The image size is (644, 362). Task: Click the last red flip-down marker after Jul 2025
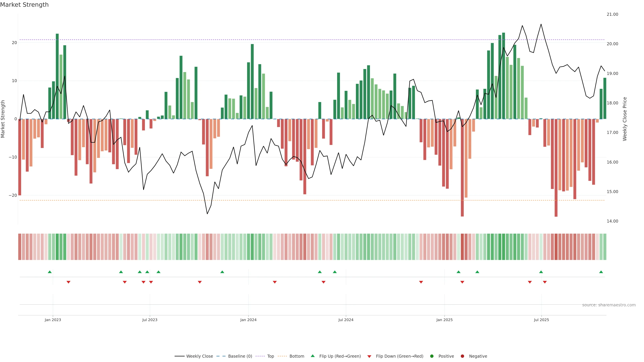point(545,282)
